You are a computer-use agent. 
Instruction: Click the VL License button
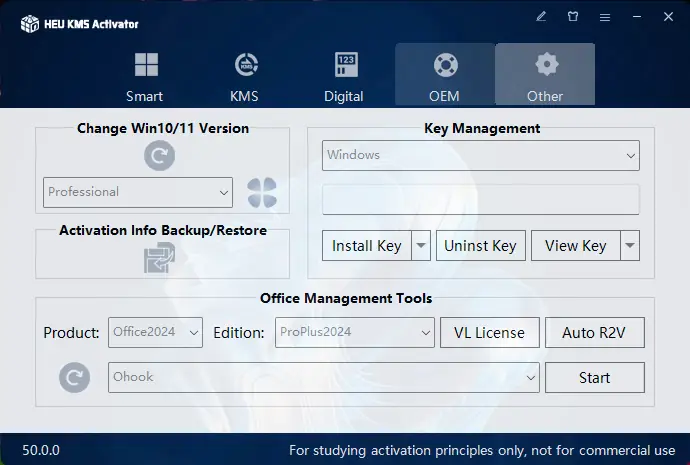coord(490,333)
